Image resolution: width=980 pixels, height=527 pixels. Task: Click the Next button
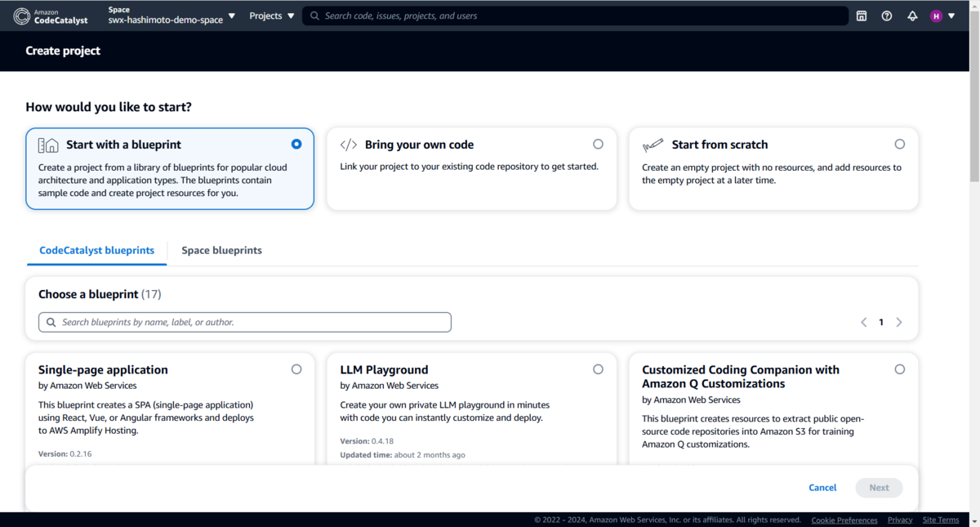[879, 488]
